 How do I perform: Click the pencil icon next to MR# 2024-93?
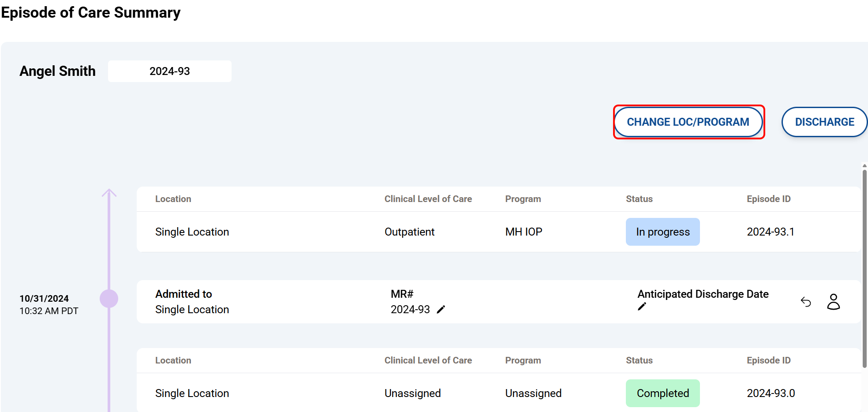(x=441, y=310)
